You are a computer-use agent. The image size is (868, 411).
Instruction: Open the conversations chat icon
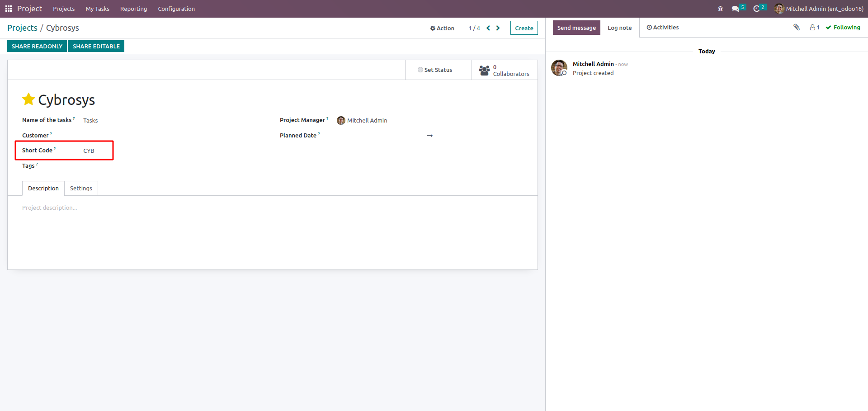click(x=735, y=9)
